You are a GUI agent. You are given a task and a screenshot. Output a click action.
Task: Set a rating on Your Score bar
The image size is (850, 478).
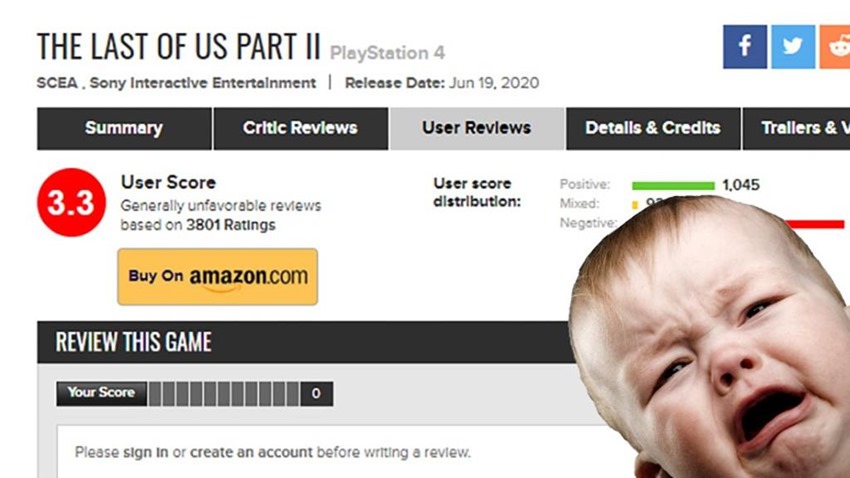pyautogui.click(x=224, y=394)
